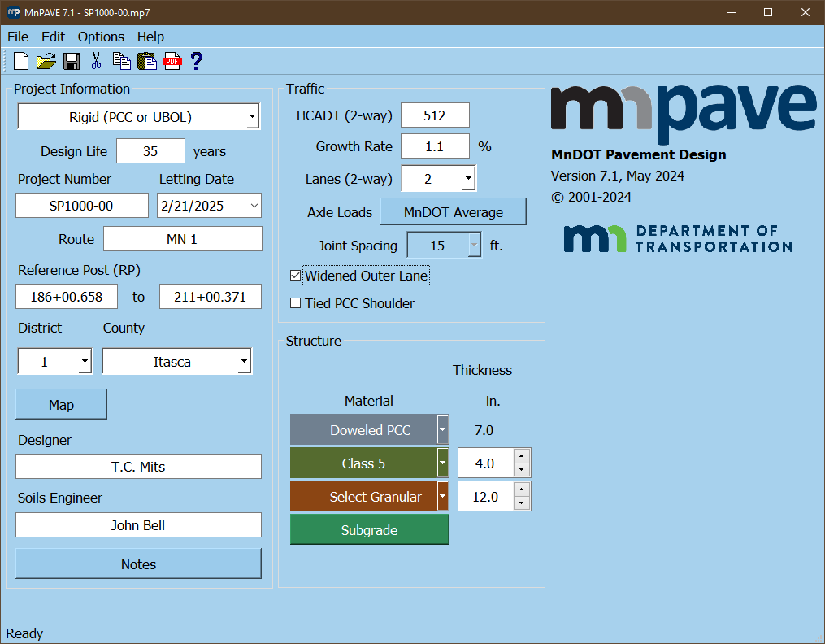
Task: Increase Class 5 thickness with up arrow
Action: (x=522, y=456)
